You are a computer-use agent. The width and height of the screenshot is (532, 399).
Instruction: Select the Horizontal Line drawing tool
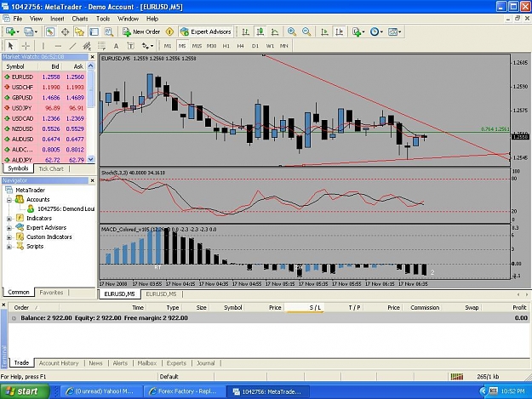tap(58, 46)
